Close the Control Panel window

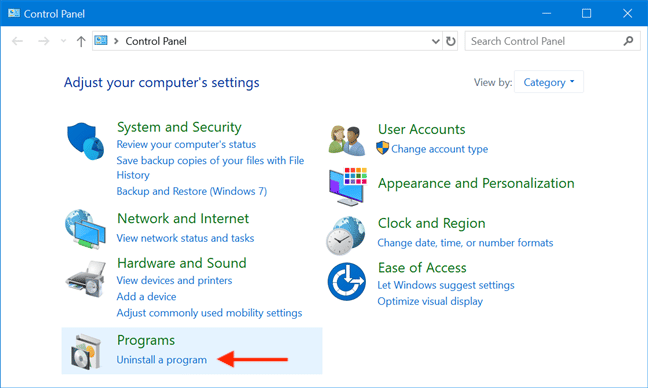pos(627,13)
